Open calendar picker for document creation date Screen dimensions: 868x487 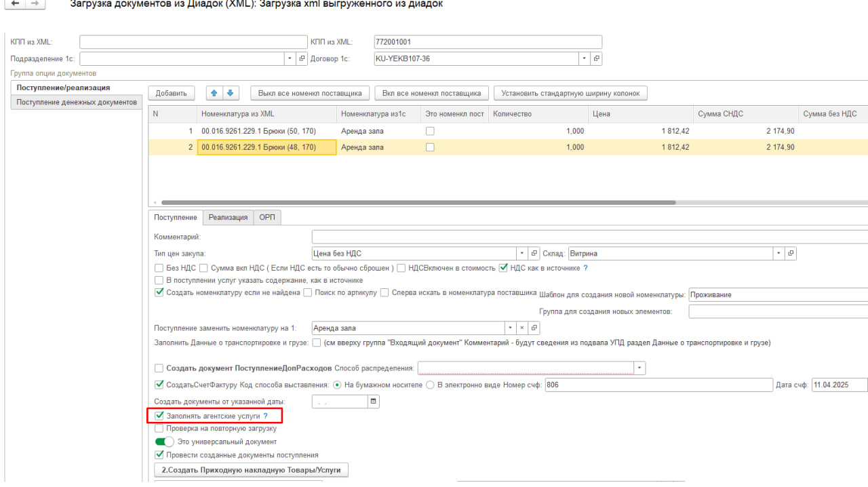373,402
